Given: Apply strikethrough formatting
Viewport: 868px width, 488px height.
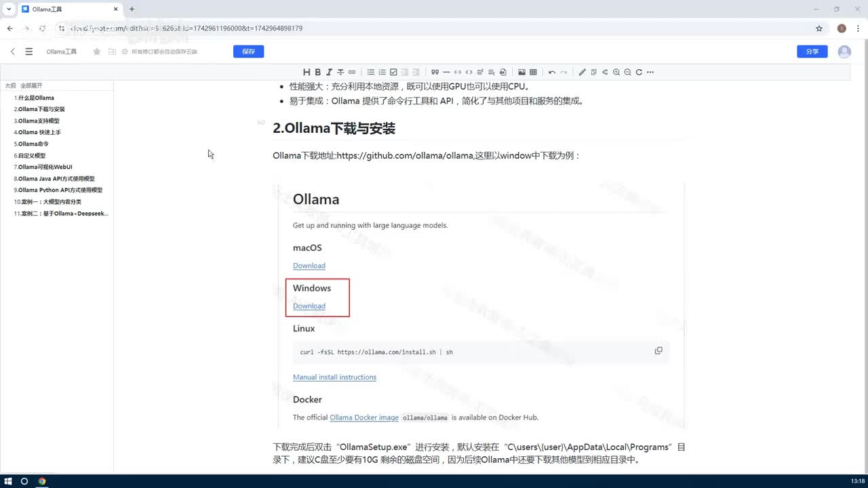Looking at the screenshot, I should click(340, 72).
